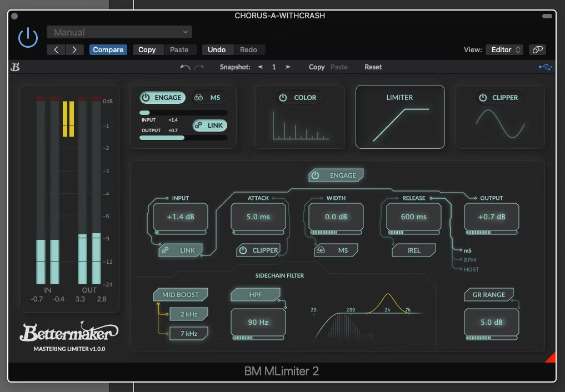This screenshot has width=565, height=392.
Task: Toggle the IREL button under RELEASE
Action: [x=414, y=250]
